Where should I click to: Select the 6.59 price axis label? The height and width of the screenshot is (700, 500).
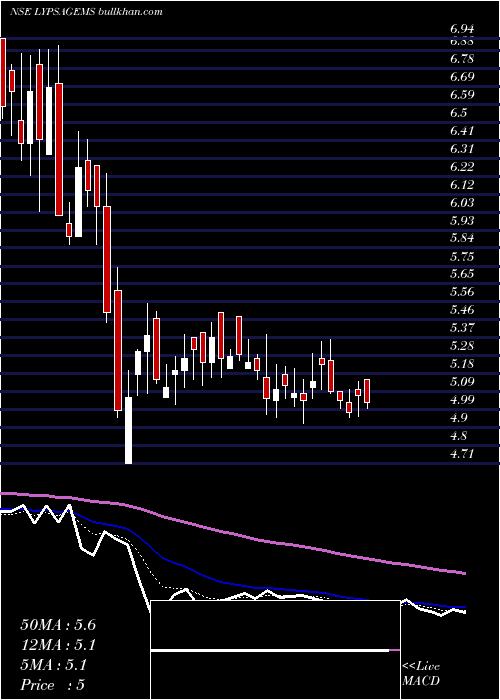coord(462,95)
